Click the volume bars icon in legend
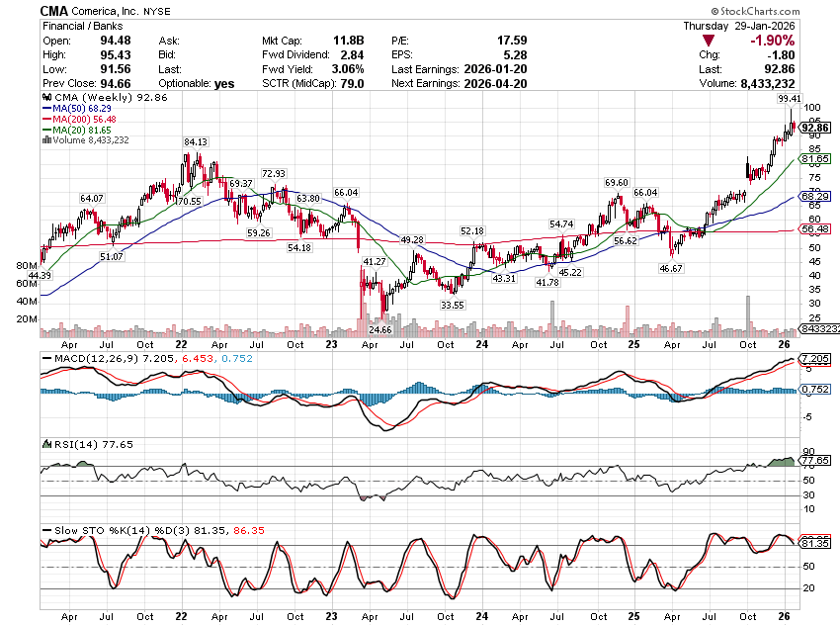 pos(44,140)
